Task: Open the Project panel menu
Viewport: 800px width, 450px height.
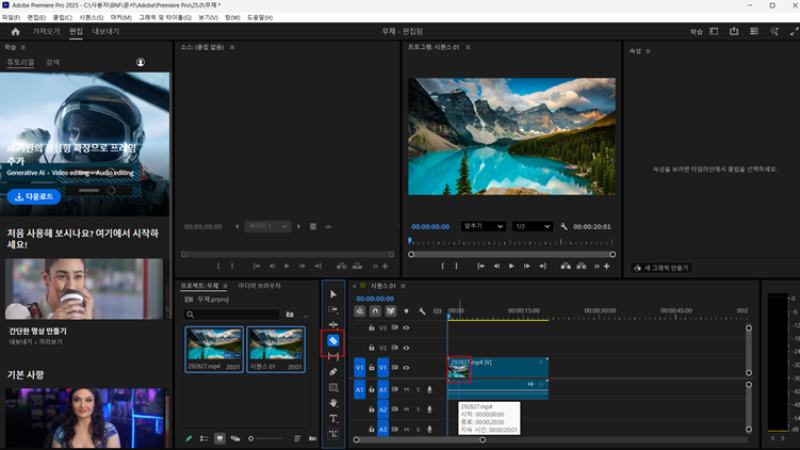Action: point(225,286)
